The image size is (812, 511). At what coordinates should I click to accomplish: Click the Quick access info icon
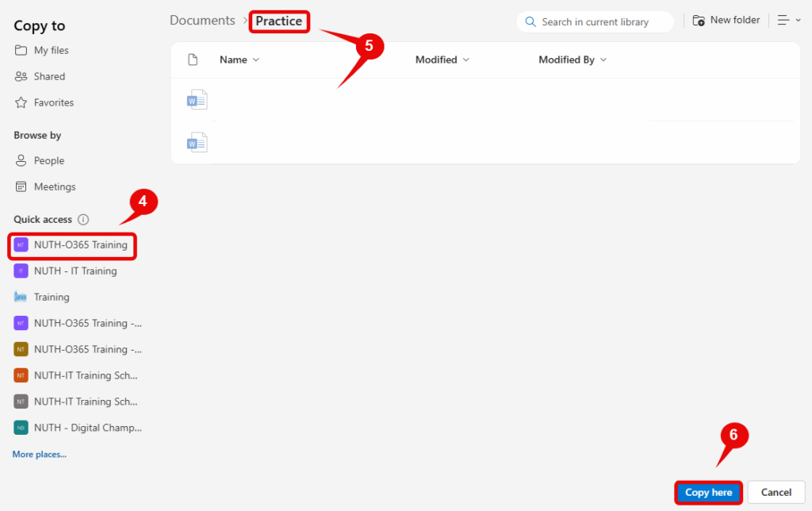[83, 220]
